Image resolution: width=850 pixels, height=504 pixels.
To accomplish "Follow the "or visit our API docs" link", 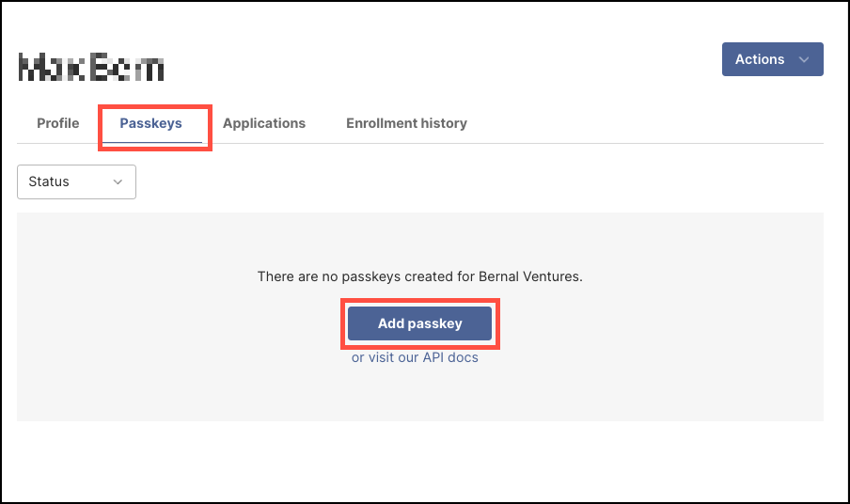I will (x=415, y=357).
